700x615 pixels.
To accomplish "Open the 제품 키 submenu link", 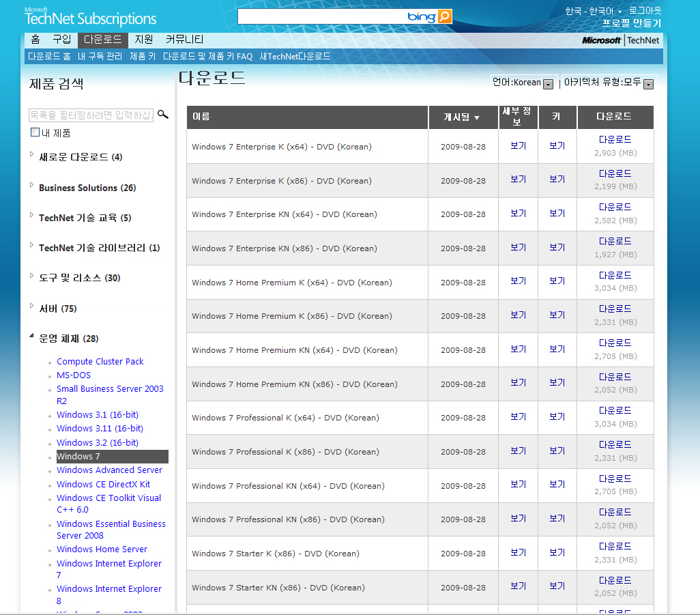I will pos(143,56).
